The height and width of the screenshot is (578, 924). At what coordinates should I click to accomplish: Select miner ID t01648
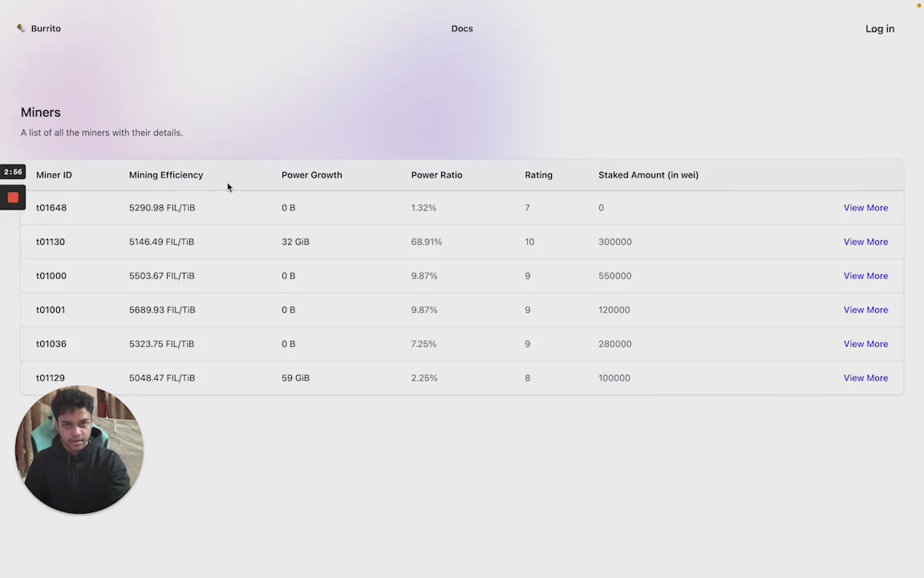(51, 208)
